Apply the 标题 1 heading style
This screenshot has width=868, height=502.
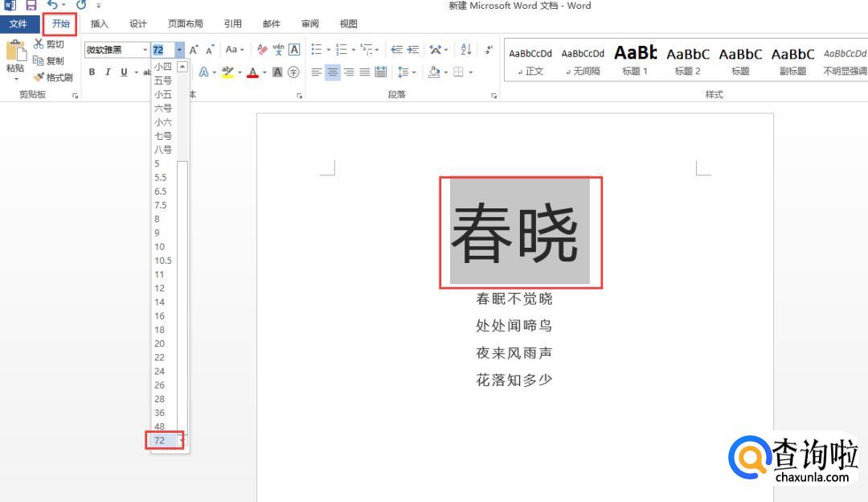coord(635,60)
